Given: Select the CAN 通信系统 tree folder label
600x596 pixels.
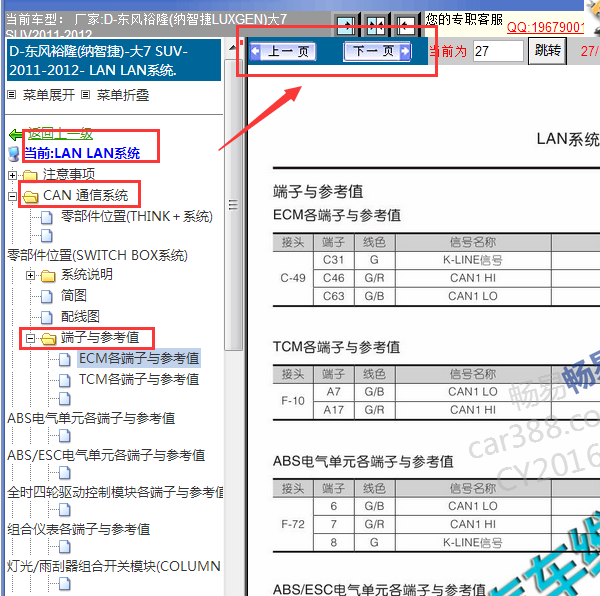Looking at the screenshot, I should [x=86, y=195].
